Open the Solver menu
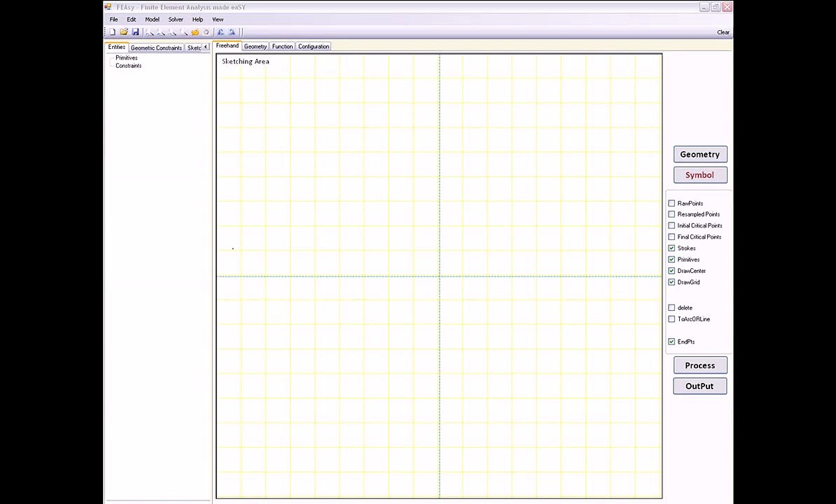The height and width of the screenshot is (504, 836). pyautogui.click(x=176, y=19)
